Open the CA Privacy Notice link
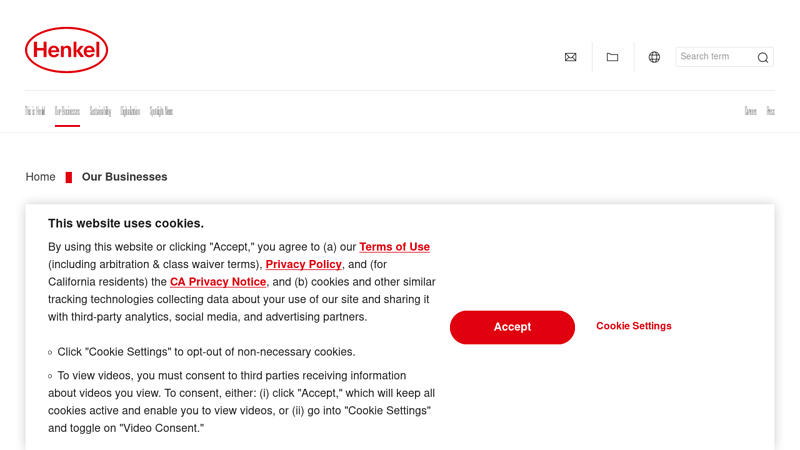 click(218, 282)
